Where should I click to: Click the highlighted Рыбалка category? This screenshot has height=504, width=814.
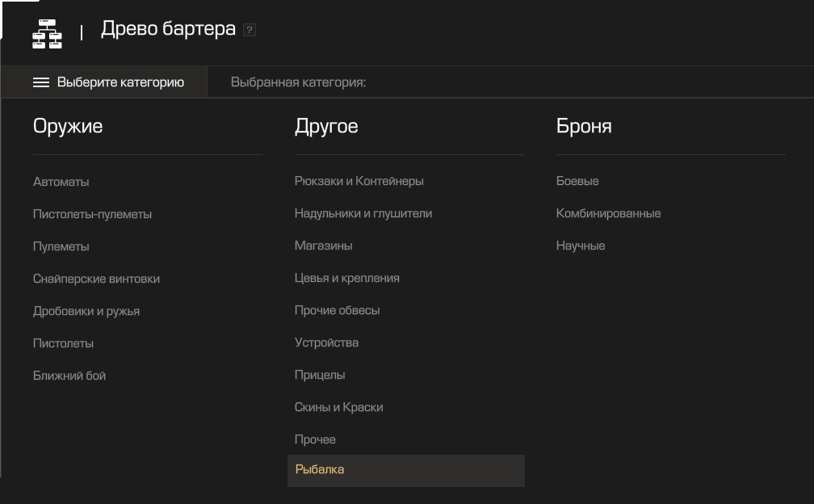[x=320, y=469]
